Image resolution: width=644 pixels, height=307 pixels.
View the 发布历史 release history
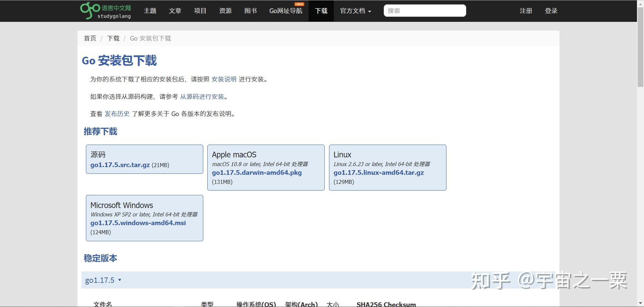(x=117, y=114)
